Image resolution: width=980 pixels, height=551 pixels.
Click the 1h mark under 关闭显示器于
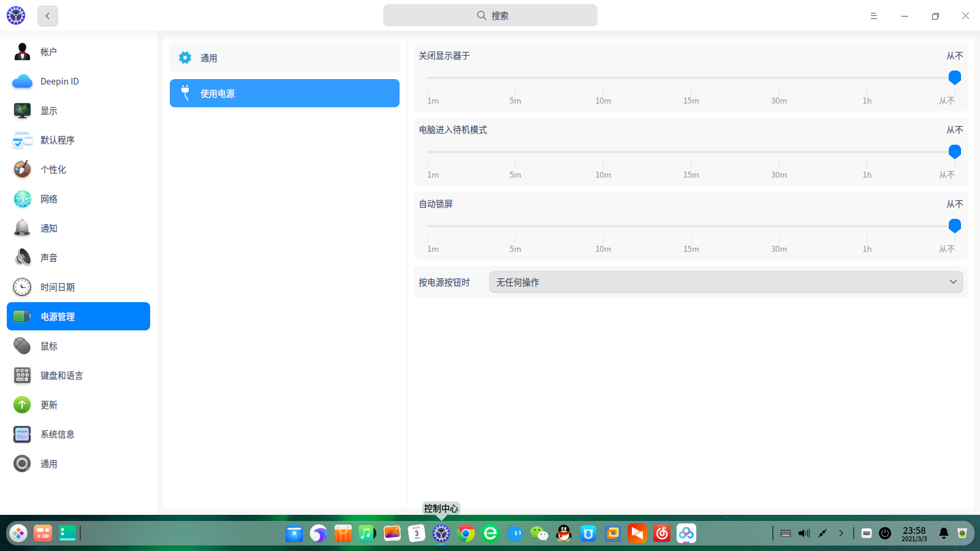(x=867, y=101)
